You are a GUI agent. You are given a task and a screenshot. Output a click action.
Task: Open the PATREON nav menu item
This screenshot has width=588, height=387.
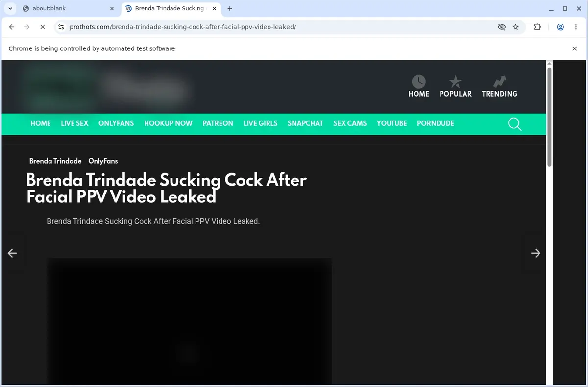click(x=218, y=123)
